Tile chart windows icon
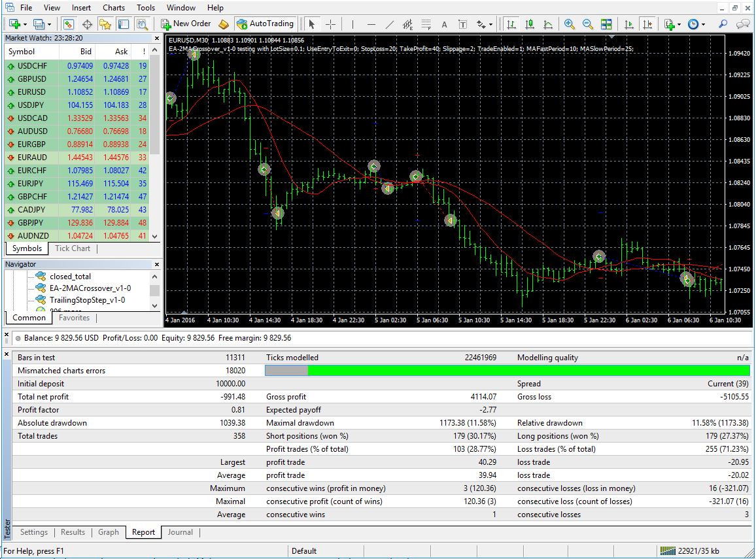 coord(606,24)
